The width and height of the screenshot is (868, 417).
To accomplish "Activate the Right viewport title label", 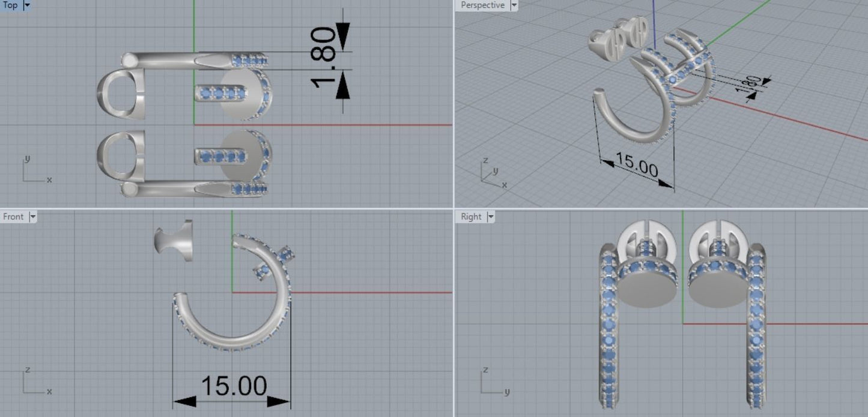I will [471, 217].
